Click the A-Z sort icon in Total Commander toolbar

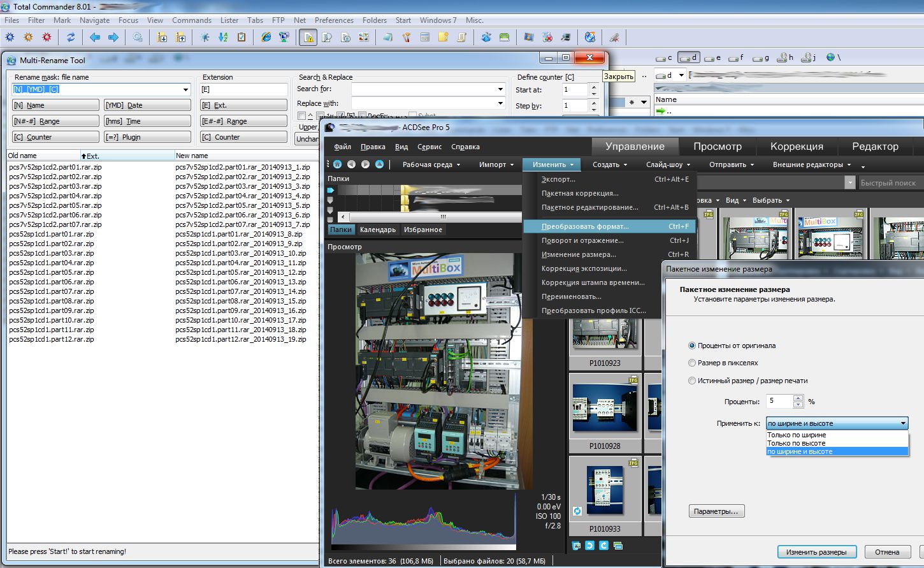(223, 38)
